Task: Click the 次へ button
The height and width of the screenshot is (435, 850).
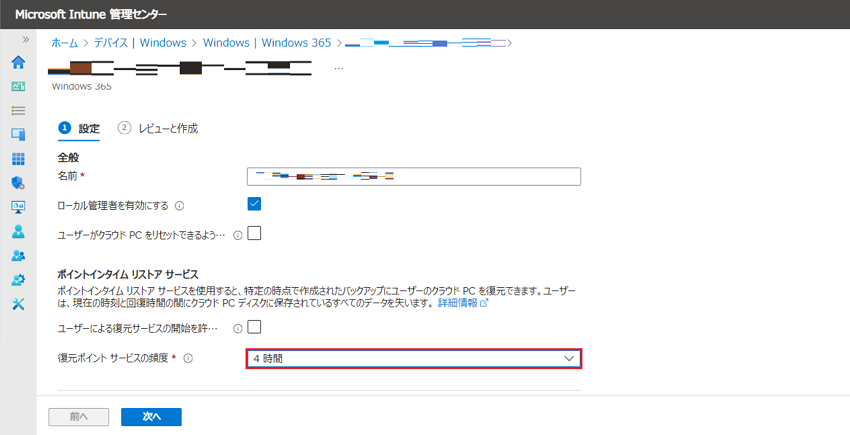Action: (x=151, y=417)
